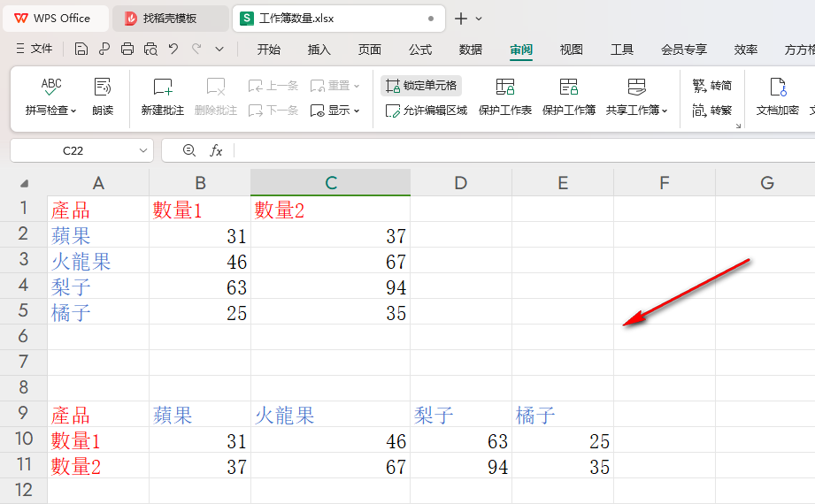Click 删除批注 delete comment icon
The width and height of the screenshot is (815, 504).
tap(216, 87)
